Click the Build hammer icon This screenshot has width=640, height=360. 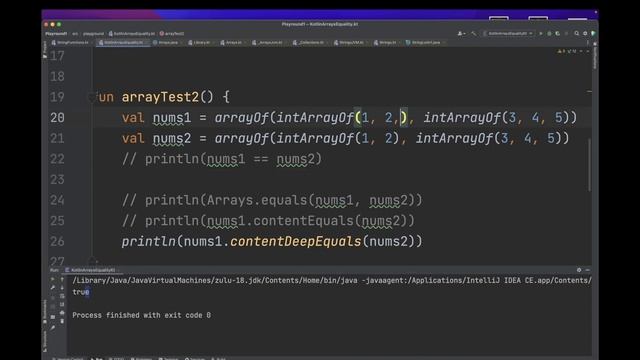pyautogui.click(x=474, y=33)
